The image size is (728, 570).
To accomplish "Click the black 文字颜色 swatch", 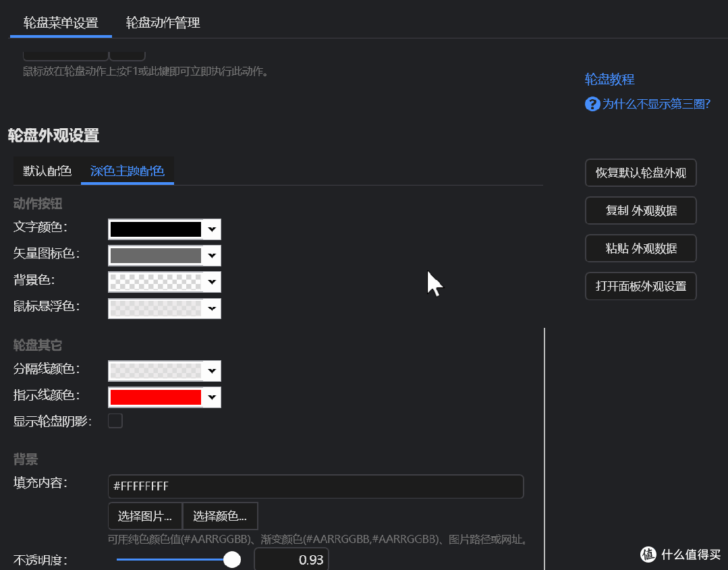I will coord(156,229).
